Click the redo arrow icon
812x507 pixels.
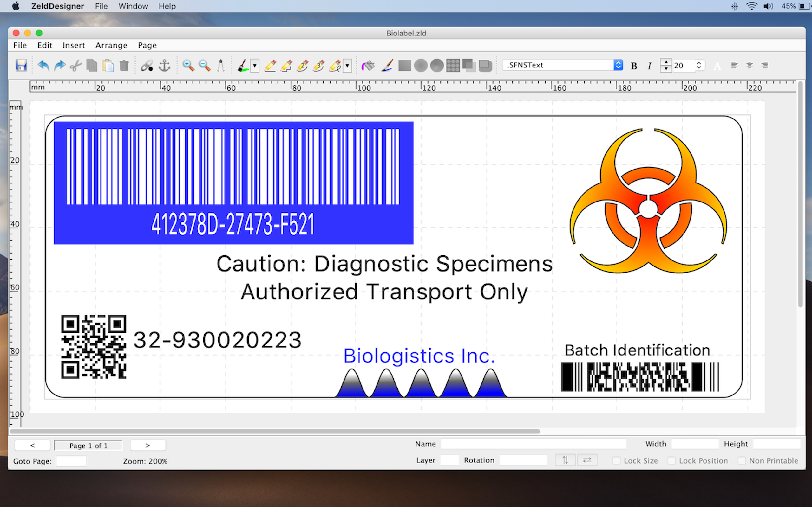click(x=60, y=65)
